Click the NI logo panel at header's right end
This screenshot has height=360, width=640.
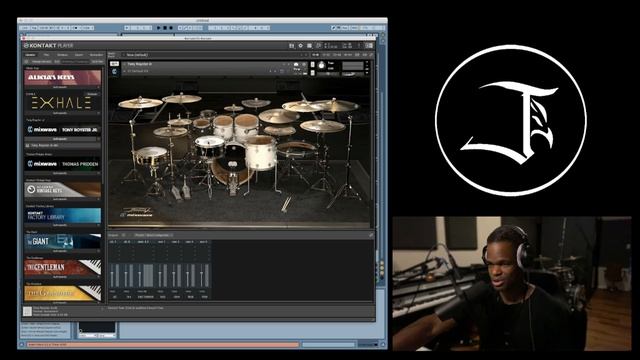tap(369, 46)
